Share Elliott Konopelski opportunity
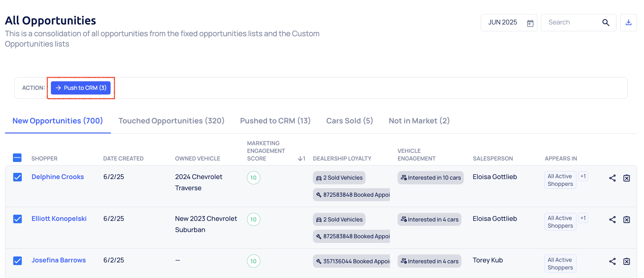 [612, 219]
